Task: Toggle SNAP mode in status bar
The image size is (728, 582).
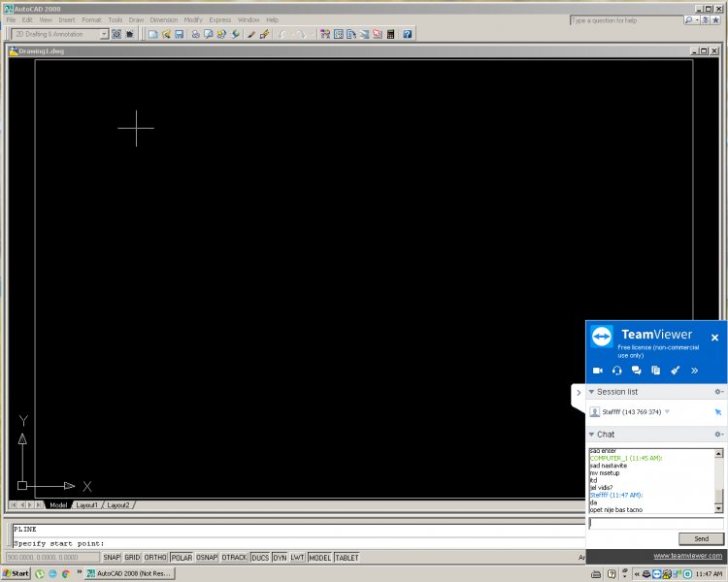Action: tap(112, 558)
